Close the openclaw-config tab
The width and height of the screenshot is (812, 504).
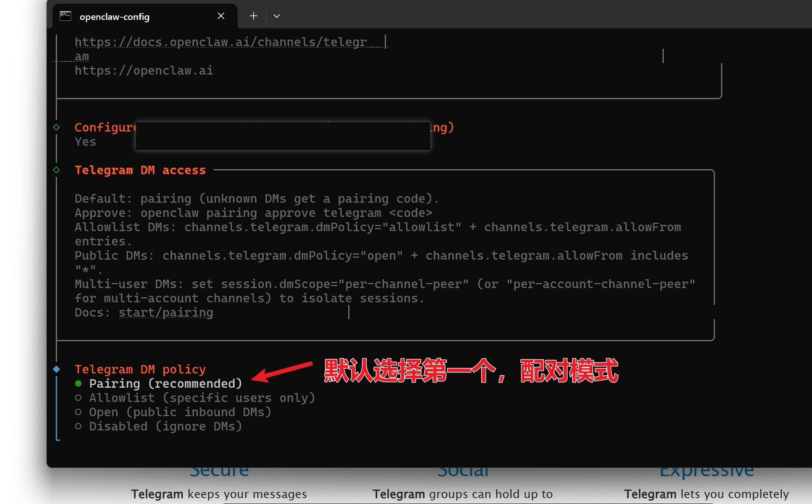pyautogui.click(x=221, y=16)
